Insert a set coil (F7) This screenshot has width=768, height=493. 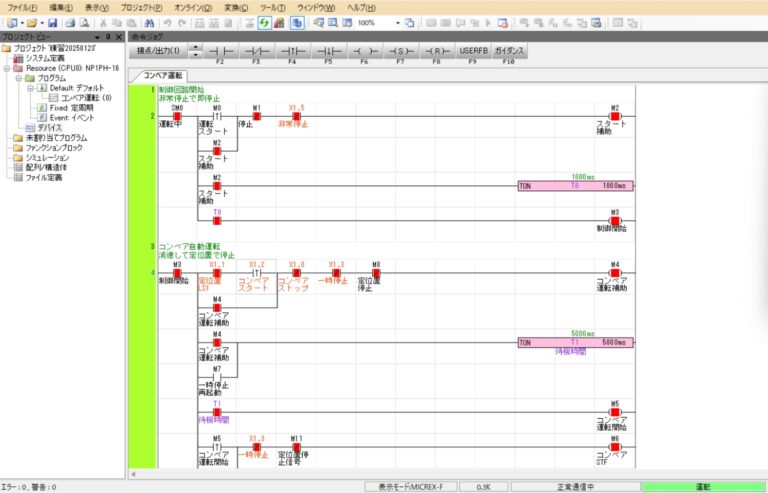coord(401,50)
